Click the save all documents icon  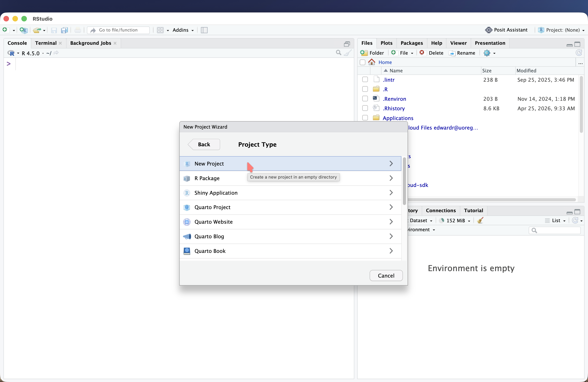tap(65, 30)
